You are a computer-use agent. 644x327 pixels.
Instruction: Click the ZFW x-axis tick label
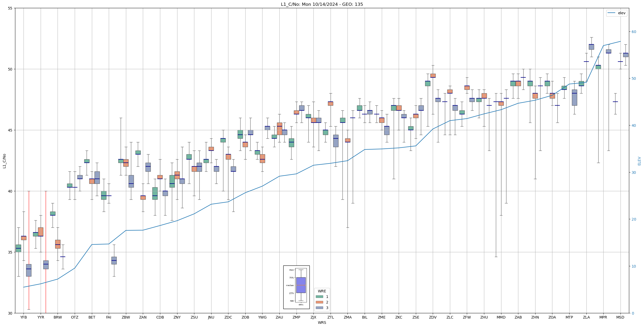(467, 317)
